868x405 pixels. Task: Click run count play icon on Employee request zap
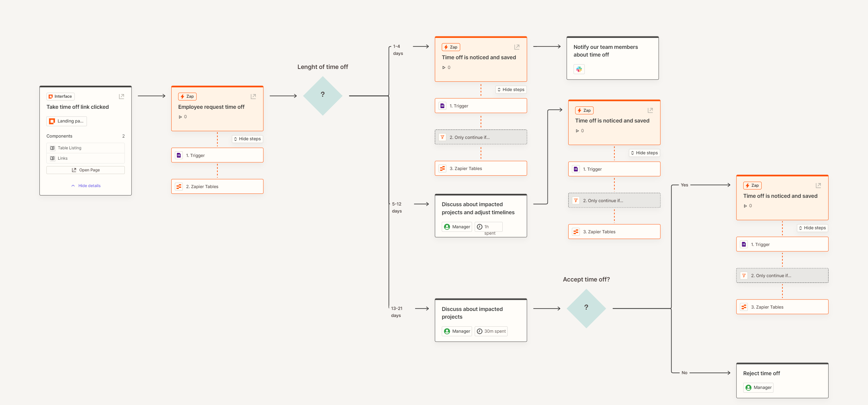[180, 117]
